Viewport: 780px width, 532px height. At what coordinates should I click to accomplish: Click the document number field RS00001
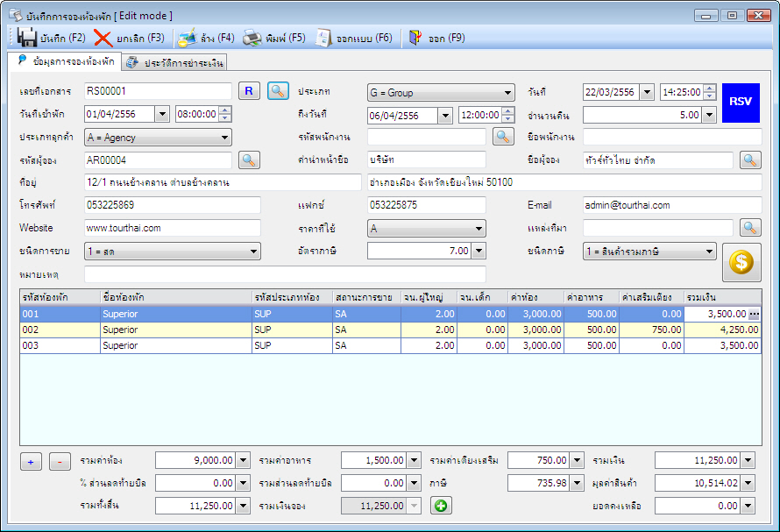[x=158, y=91]
